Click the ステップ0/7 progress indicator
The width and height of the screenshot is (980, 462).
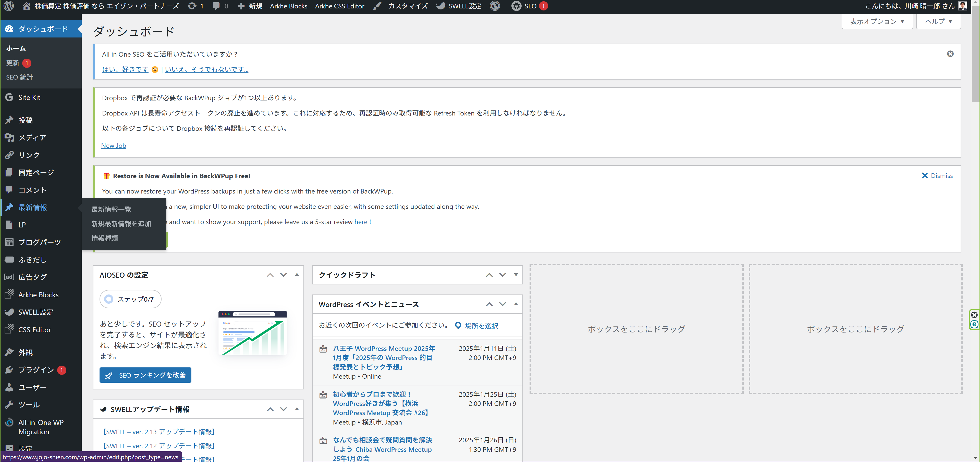tap(130, 299)
